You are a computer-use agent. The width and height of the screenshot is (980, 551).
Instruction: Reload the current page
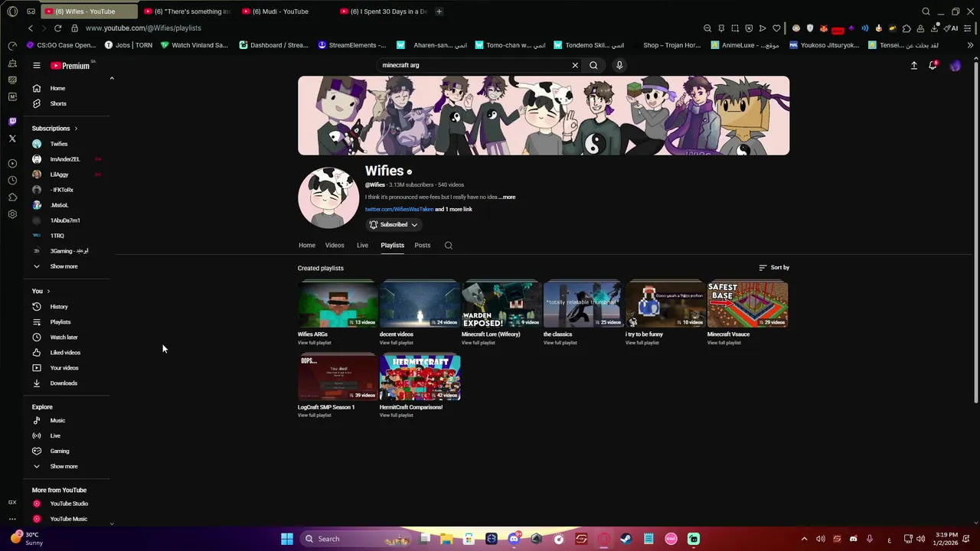(57, 28)
